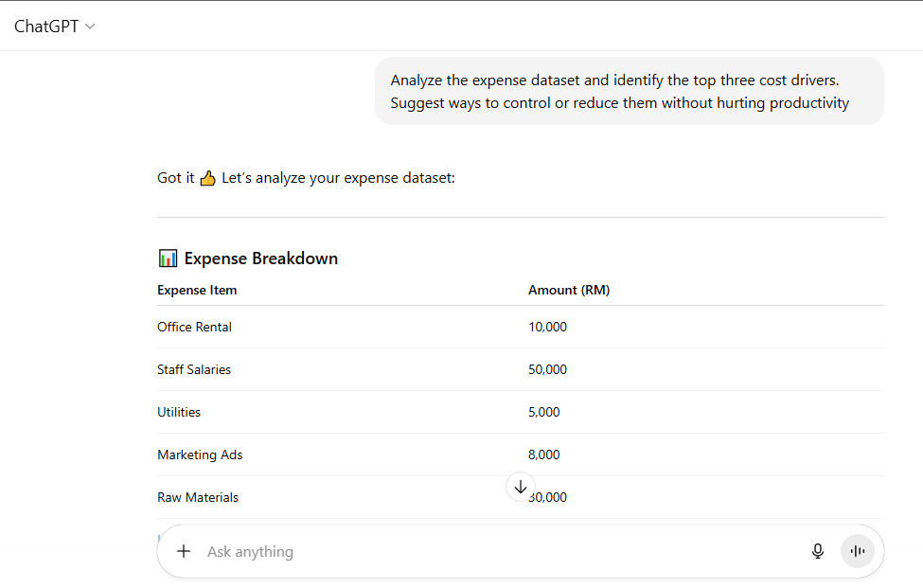The width and height of the screenshot is (923, 588).
Task: Click the "Expense Breakdown" heading
Action: point(260,258)
